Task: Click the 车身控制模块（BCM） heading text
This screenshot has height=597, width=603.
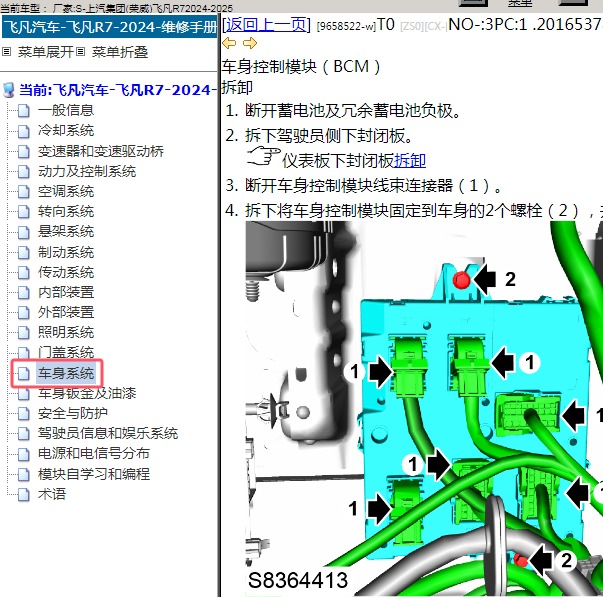Action: point(301,67)
